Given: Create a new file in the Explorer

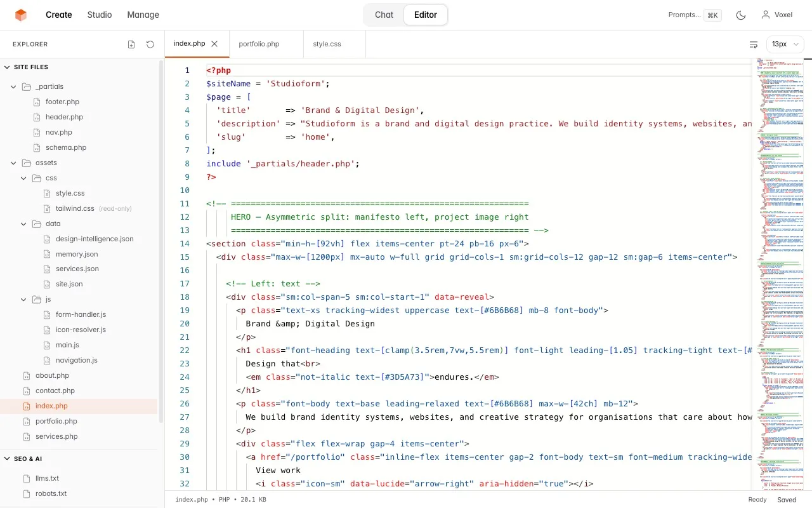Looking at the screenshot, I should point(131,44).
